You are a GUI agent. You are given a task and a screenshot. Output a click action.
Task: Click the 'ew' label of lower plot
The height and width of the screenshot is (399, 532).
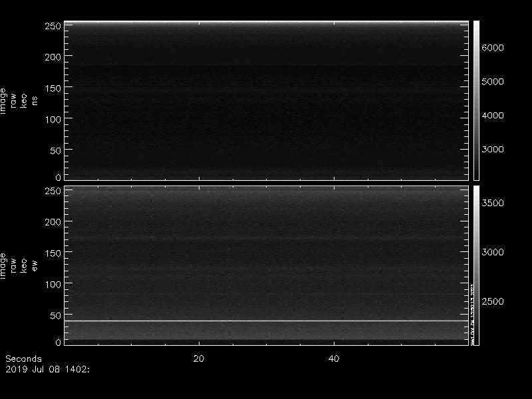click(x=35, y=265)
